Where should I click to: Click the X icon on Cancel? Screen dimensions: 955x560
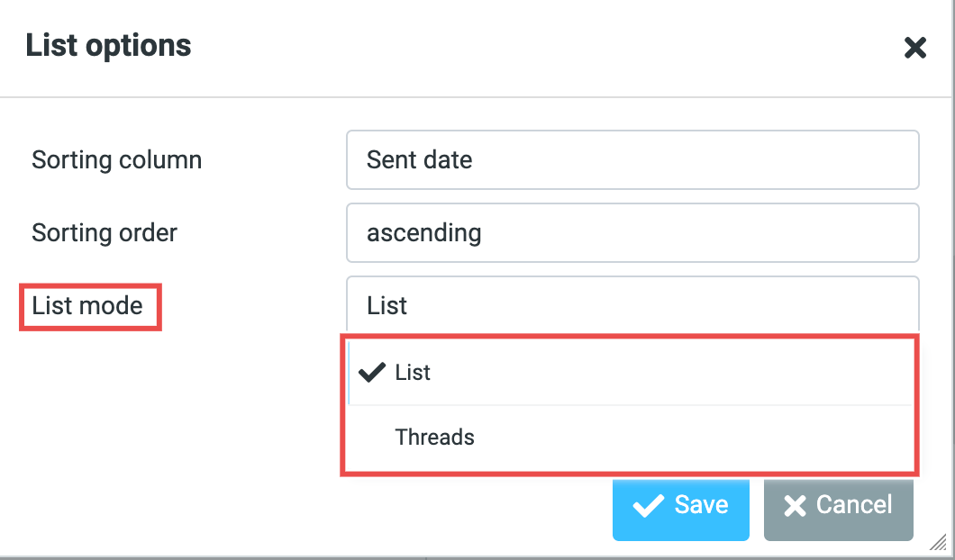pyautogui.click(x=795, y=506)
